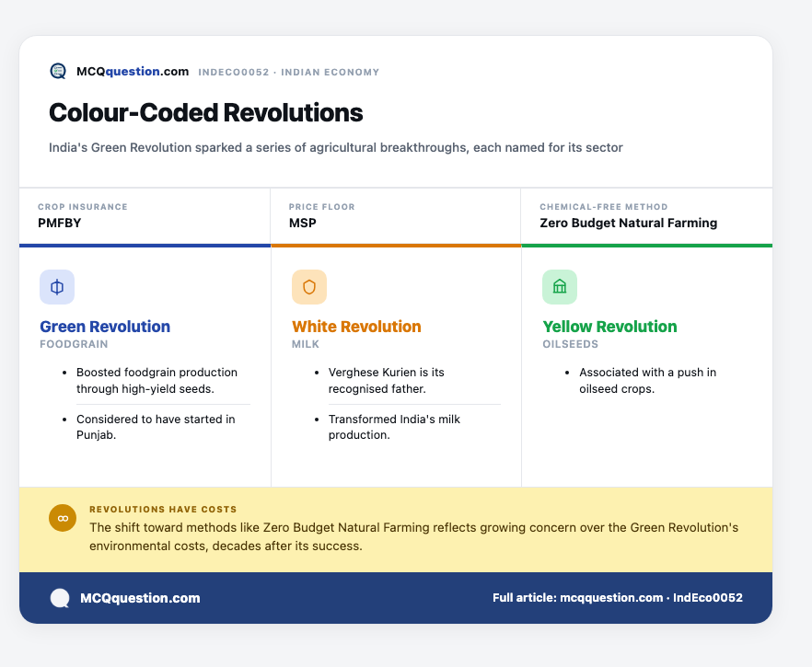
Task: Click the MCQquestion.com logo icon in header
Action: coord(58,72)
